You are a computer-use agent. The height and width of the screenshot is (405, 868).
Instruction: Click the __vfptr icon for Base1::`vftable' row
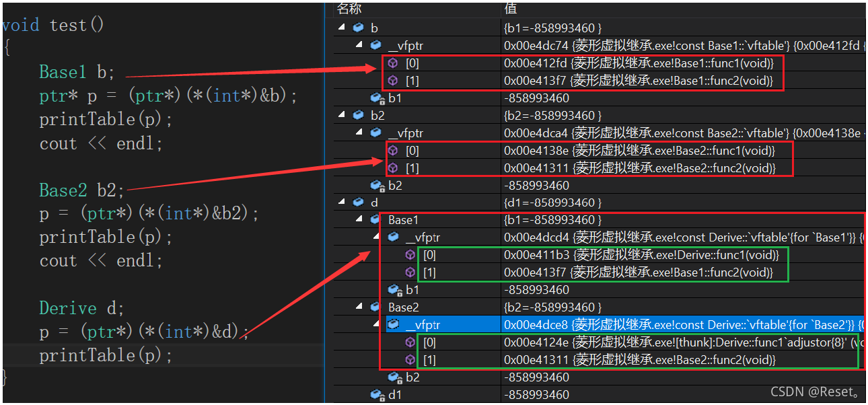point(375,45)
